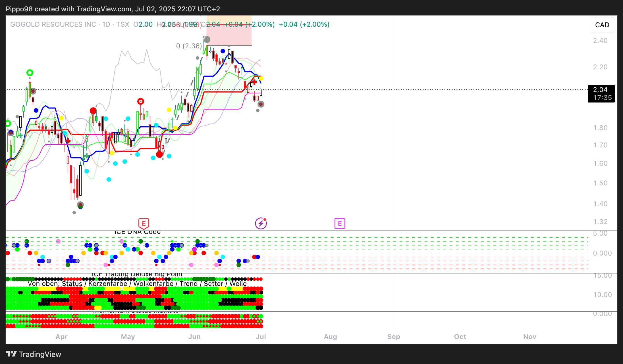Click the red earnings E marker
Viewport: 623px width, 364px height.
coord(144,224)
